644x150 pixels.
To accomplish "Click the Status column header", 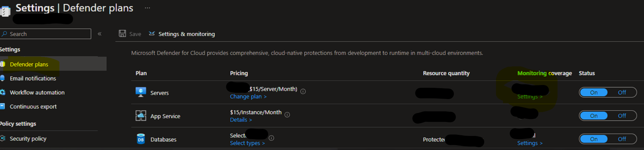I will pyautogui.click(x=587, y=73).
